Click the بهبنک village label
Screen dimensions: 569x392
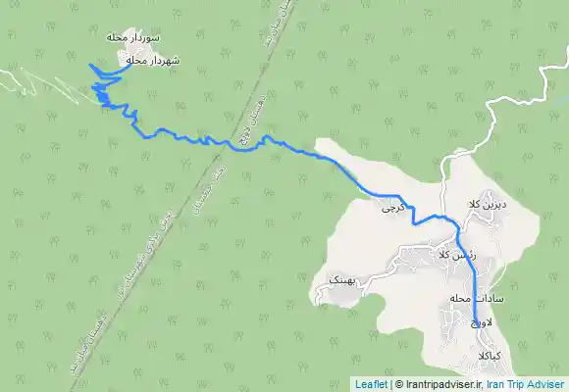(343, 281)
